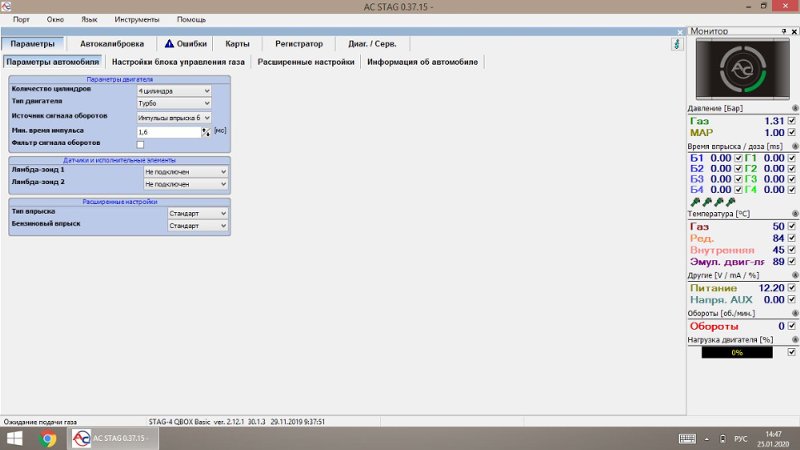
Task: Click AC STAG taskbar button
Action: (x=113, y=438)
